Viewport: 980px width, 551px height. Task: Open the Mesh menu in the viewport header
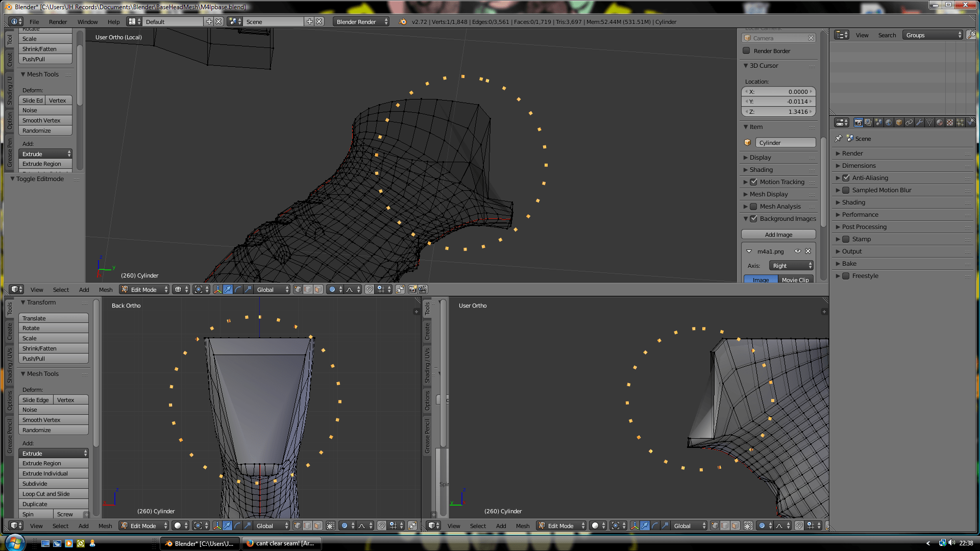[106, 289]
